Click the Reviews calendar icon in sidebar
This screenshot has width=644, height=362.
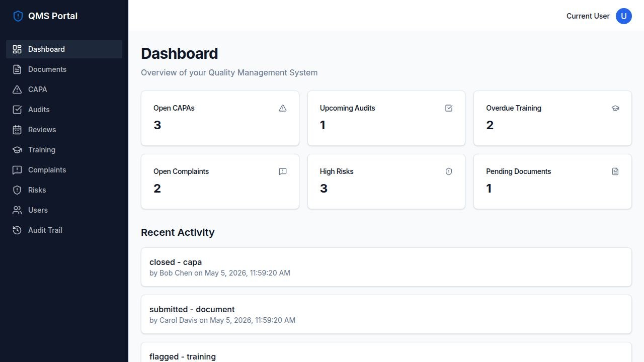(x=17, y=130)
